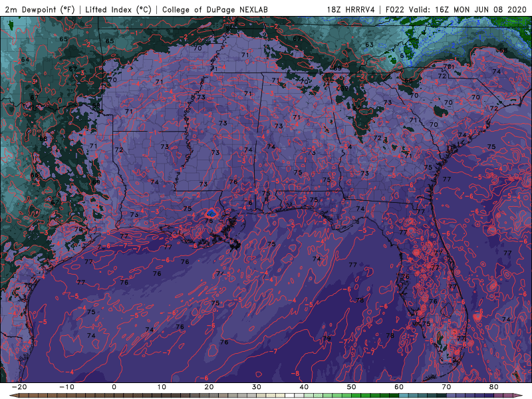Click the '-8' lifted index contour label
This screenshot has width=532, height=399.
point(296,374)
